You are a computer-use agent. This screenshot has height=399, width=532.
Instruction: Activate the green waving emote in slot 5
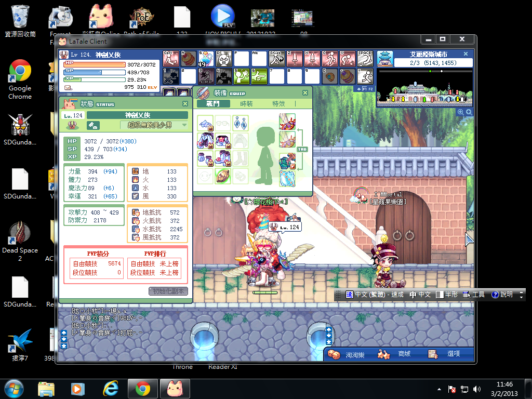pos(242,76)
